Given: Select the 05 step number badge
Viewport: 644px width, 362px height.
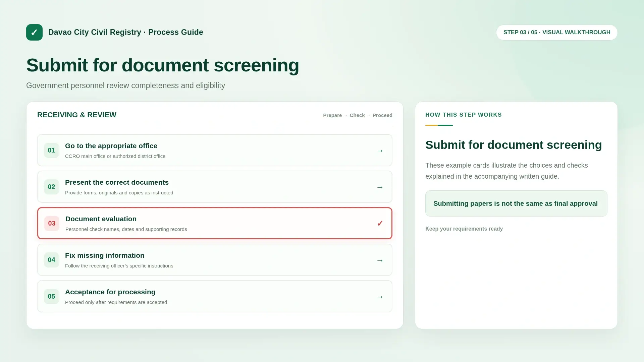Looking at the screenshot, I should pos(51,296).
